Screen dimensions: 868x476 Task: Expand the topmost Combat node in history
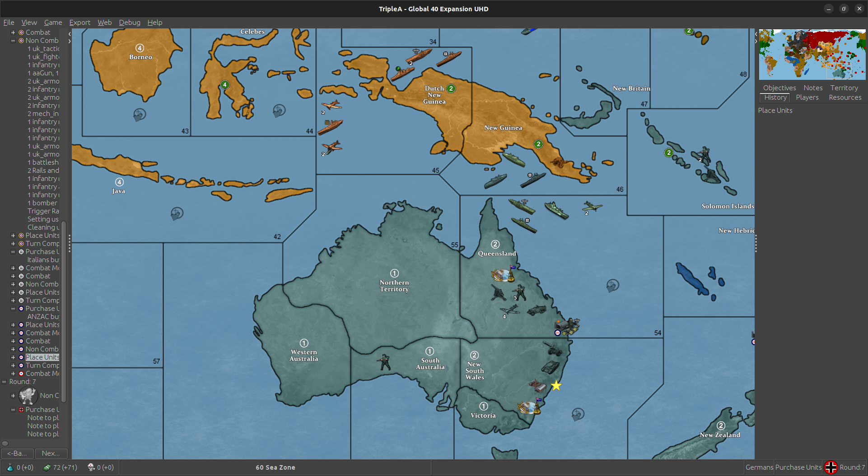13,32
